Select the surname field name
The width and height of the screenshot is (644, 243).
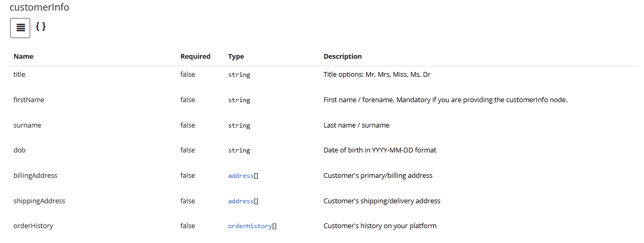pos(27,125)
